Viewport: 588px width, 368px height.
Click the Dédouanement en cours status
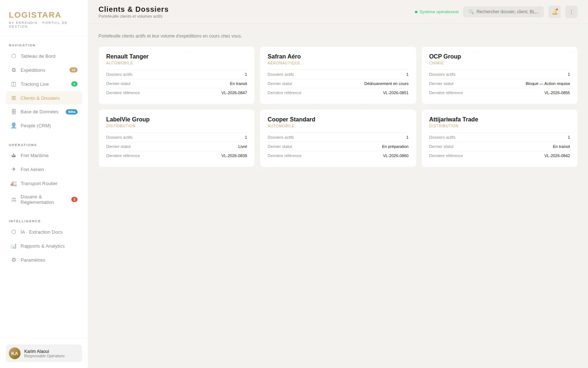386,84
